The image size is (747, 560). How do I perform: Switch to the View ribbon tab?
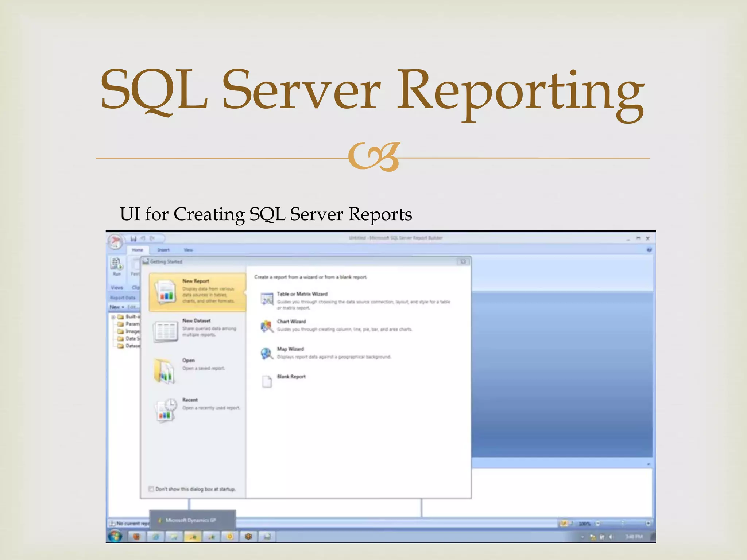tap(188, 250)
